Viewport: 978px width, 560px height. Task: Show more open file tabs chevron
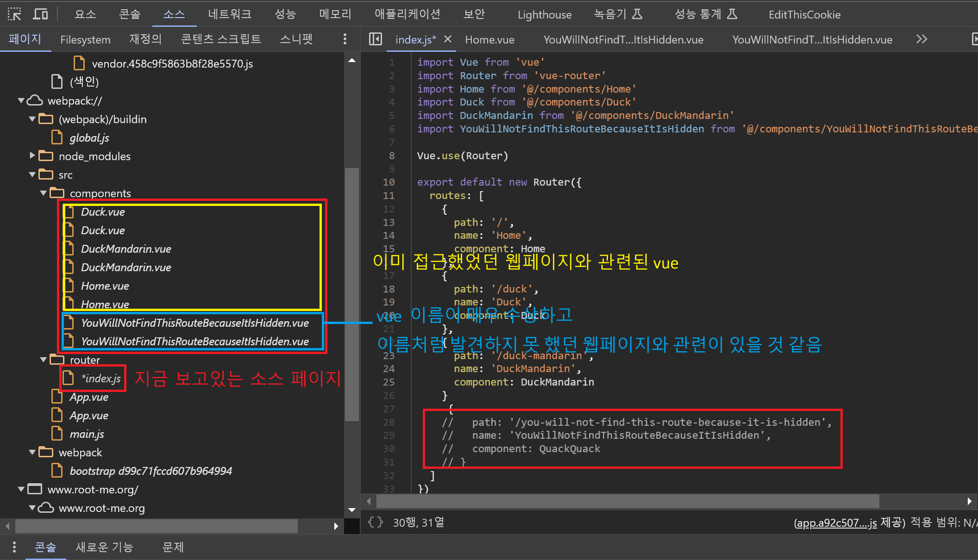922,39
